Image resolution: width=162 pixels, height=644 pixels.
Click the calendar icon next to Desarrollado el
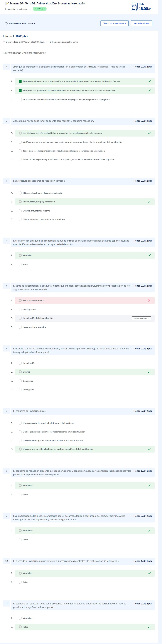tap(4, 42)
